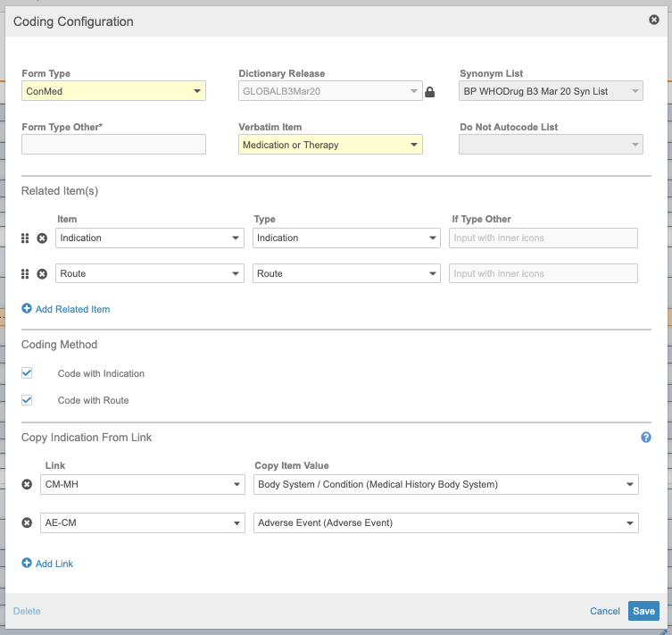
Task: Open Copy Item Value dropdown showing Adverse Event
Action: tap(446, 522)
